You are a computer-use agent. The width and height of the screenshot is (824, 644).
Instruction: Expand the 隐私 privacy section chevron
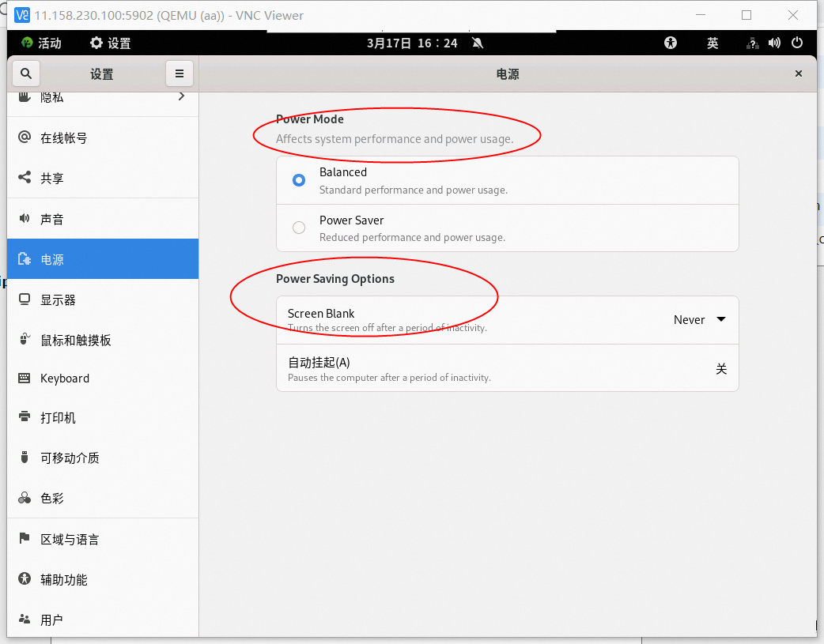pos(181,96)
